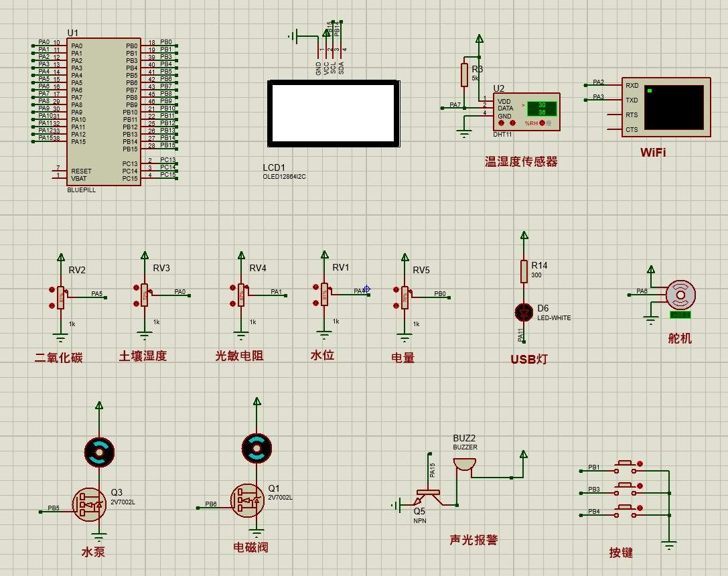The image size is (728, 576).
Task: Select the LCD1 OLED display screen
Action: pyautogui.click(x=334, y=114)
